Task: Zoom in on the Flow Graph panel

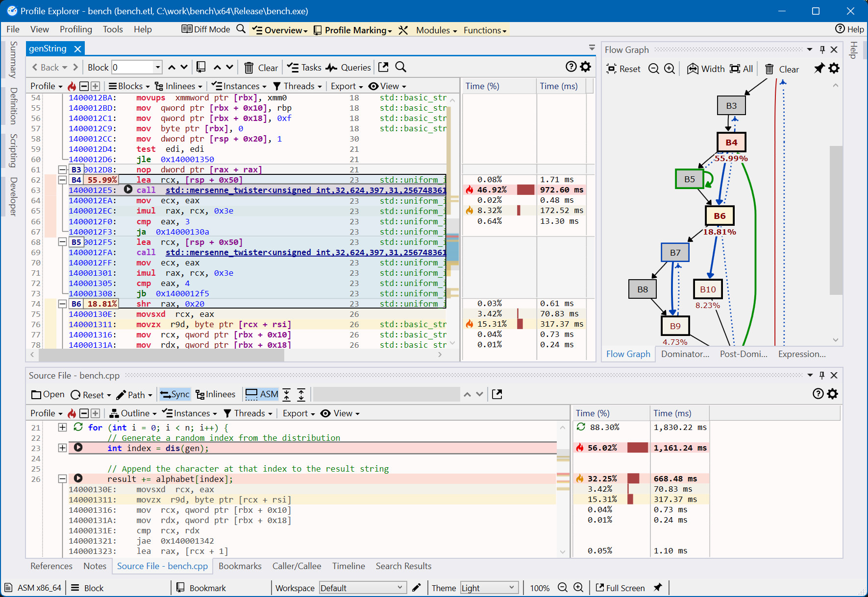Action: point(670,69)
